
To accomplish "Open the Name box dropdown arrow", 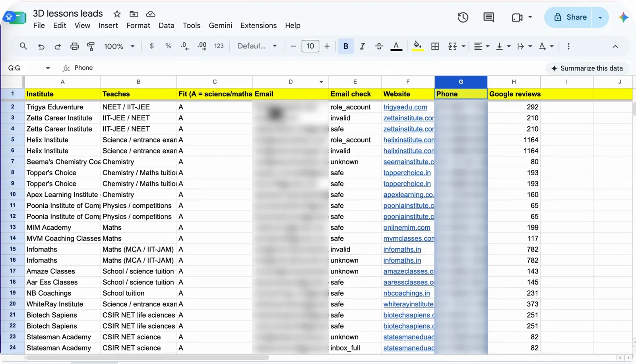I will coord(48,68).
